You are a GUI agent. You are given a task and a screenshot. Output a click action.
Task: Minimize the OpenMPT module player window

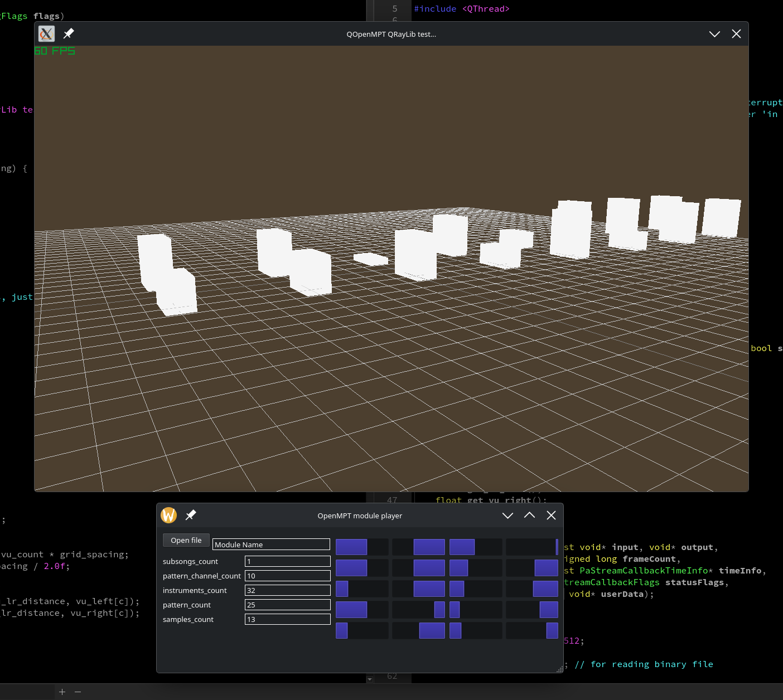click(x=507, y=516)
